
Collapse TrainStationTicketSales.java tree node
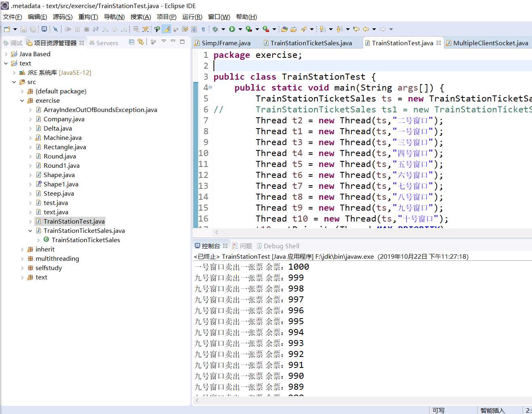tap(30, 231)
